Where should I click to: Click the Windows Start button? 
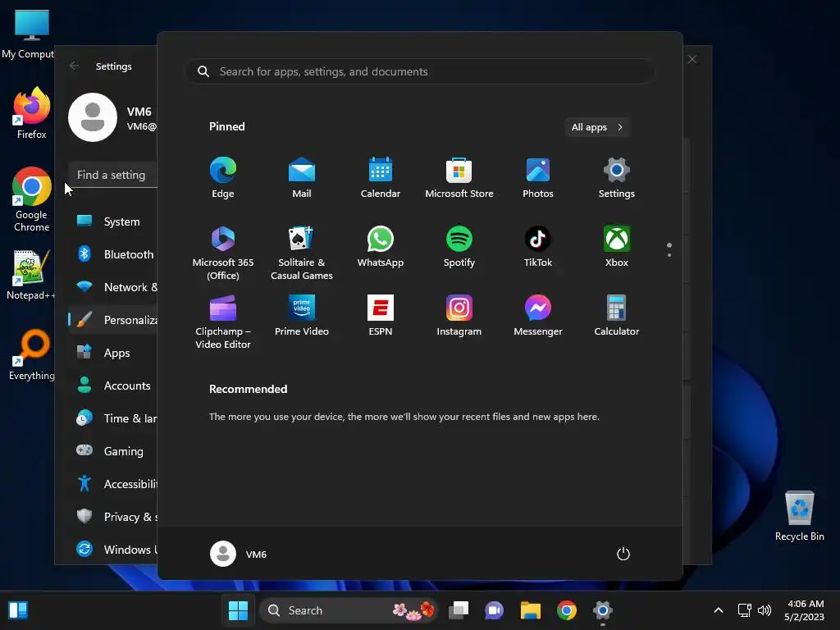pyautogui.click(x=238, y=610)
